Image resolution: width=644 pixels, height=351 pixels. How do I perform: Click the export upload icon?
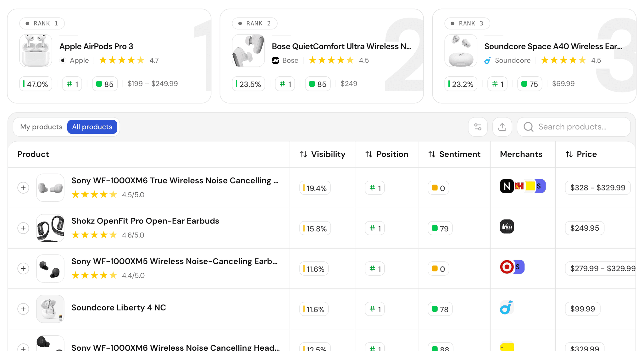pyautogui.click(x=502, y=127)
